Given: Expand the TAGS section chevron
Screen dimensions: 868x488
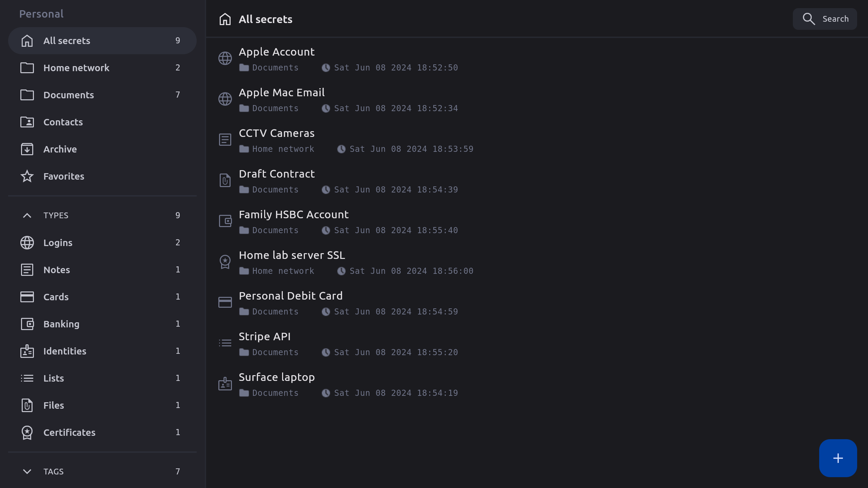Looking at the screenshot, I should point(27,471).
